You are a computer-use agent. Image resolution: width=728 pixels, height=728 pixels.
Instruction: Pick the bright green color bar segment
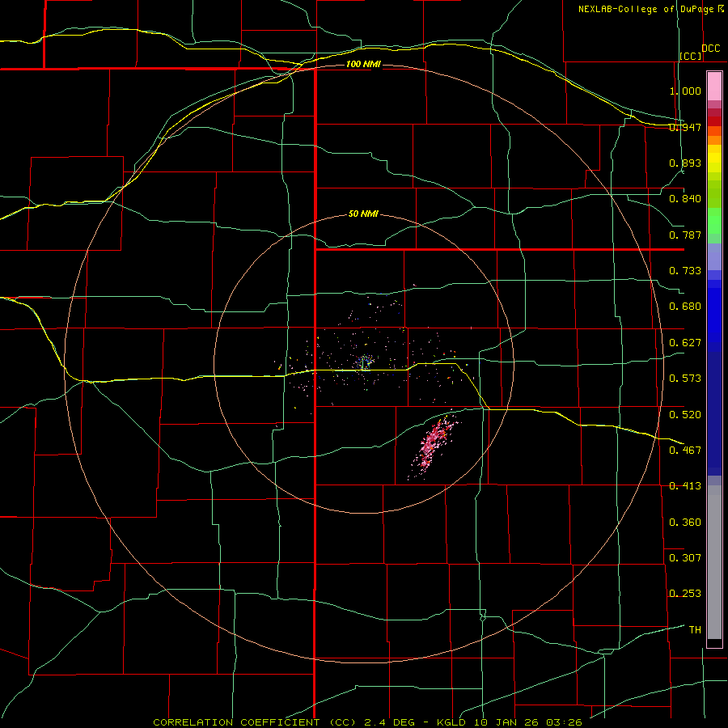coord(714,221)
